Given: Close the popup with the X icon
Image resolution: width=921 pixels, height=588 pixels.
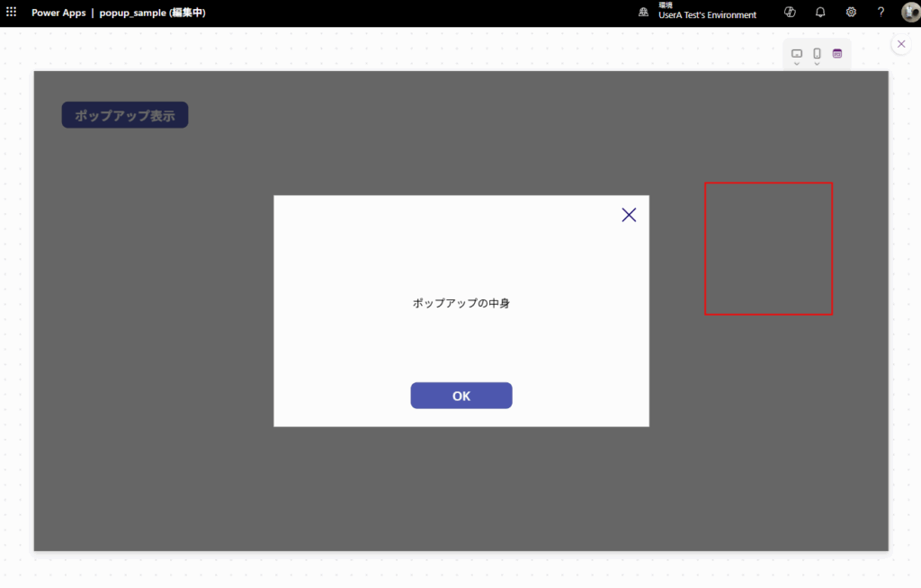Looking at the screenshot, I should [629, 215].
